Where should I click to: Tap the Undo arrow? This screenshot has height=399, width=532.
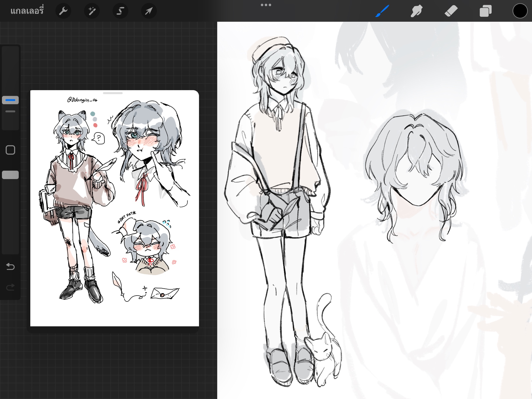click(x=10, y=266)
